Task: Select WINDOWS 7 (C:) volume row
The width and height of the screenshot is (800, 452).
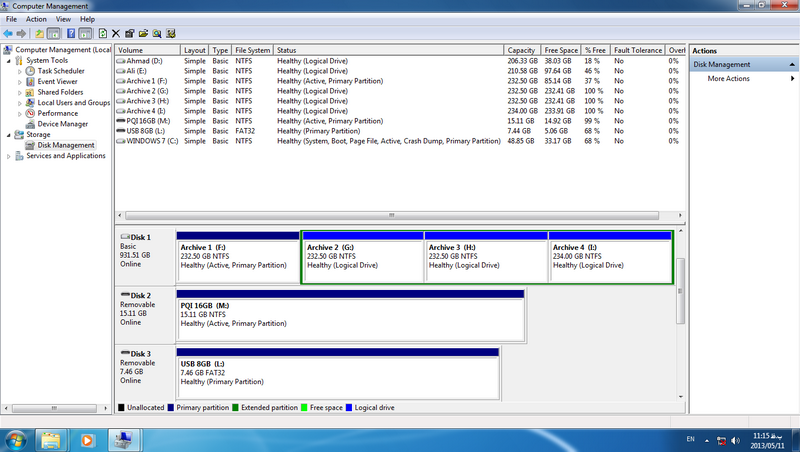Action: point(399,141)
